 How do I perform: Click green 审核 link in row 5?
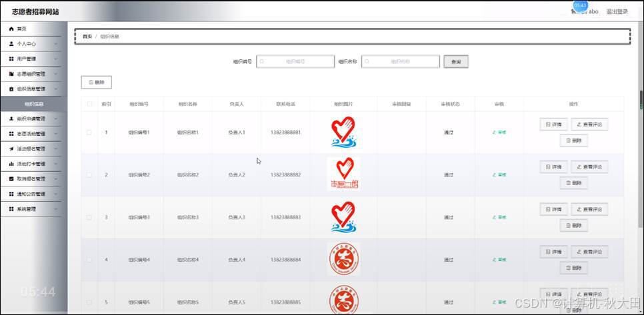[x=499, y=302]
